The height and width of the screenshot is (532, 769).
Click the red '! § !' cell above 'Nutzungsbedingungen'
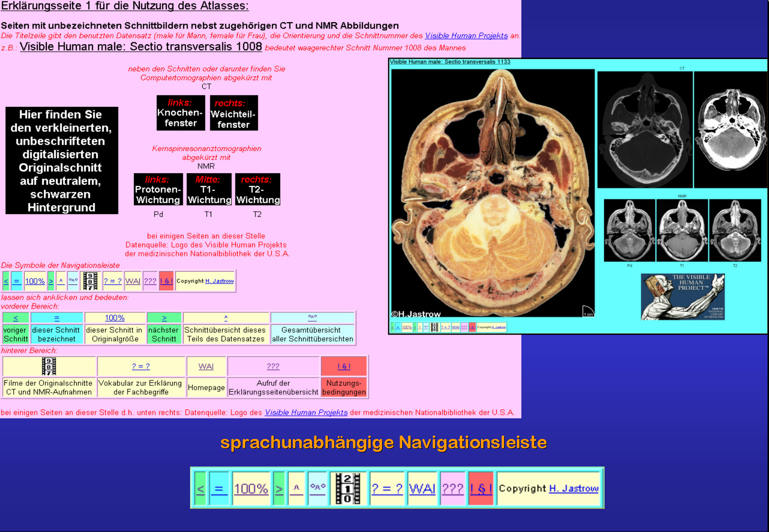click(344, 366)
